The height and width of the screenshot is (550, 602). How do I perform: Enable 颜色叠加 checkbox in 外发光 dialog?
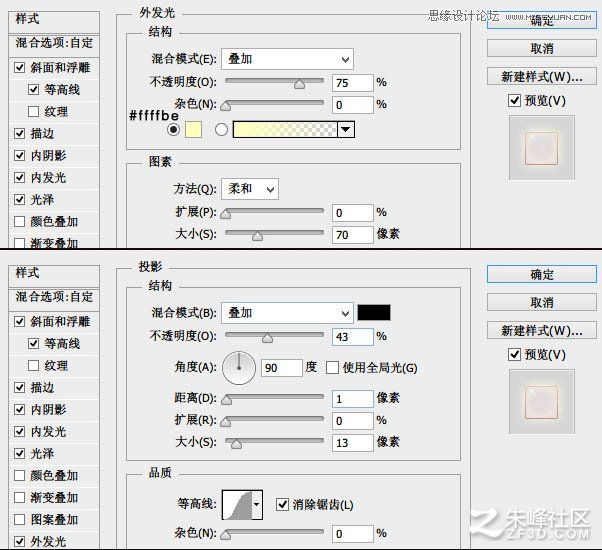point(20,221)
